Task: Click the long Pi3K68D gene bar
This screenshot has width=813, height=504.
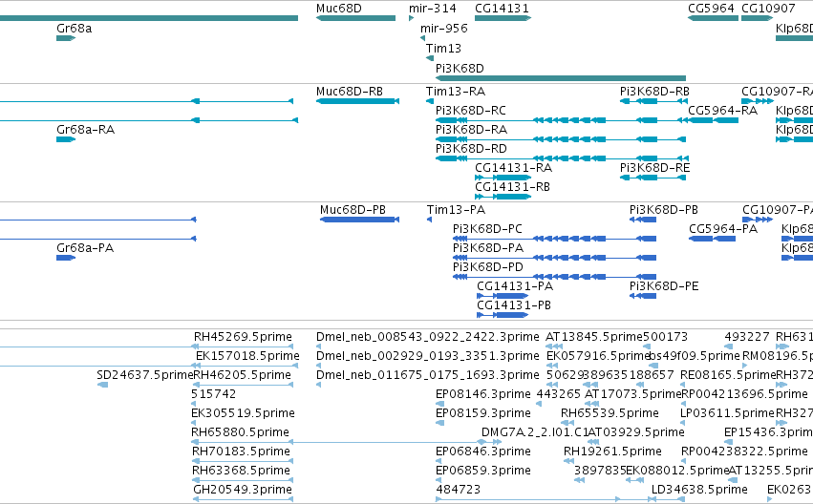Action: point(561,78)
